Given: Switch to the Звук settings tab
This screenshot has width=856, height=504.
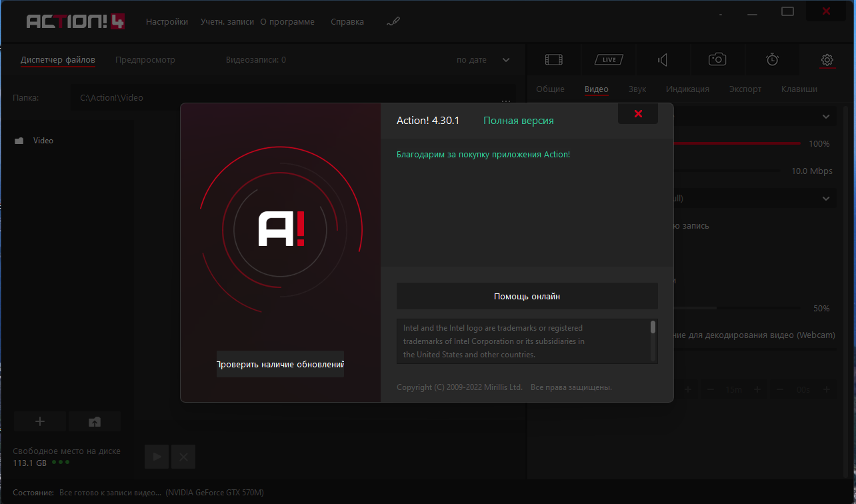Looking at the screenshot, I should 637,89.
